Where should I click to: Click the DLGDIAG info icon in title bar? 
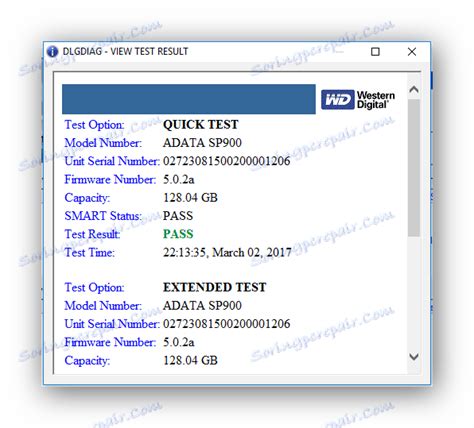pos(52,52)
